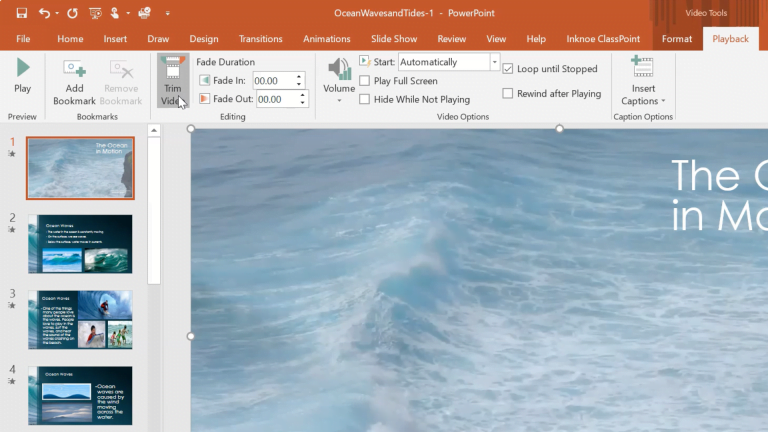Click the Fade Out icon
The width and height of the screenshot is (768, 432).
click(204, 99)
